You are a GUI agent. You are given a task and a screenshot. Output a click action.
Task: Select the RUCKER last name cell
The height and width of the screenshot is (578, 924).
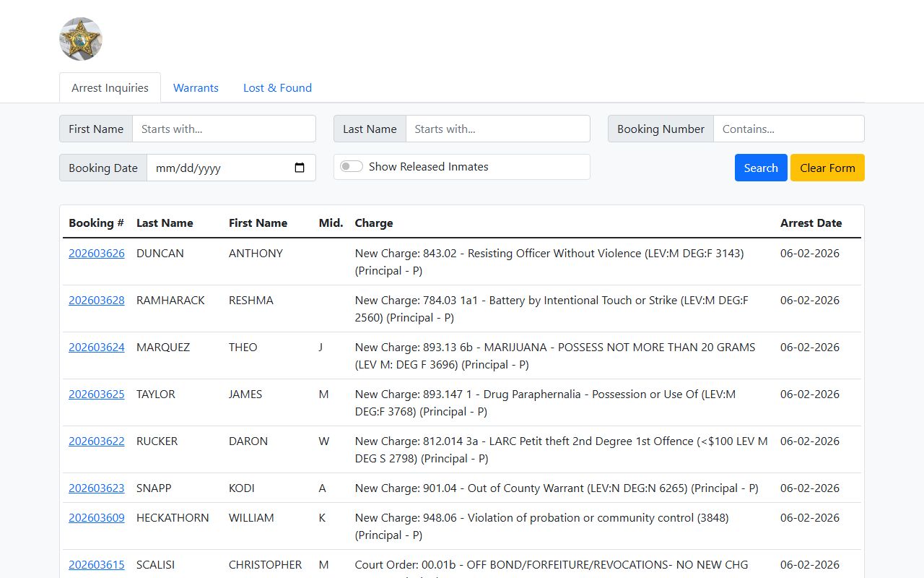pos(157,441)
